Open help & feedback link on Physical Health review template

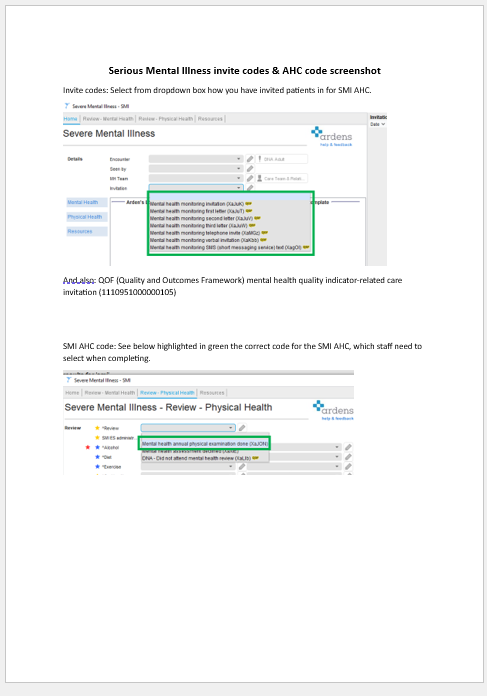click(338, 419)
